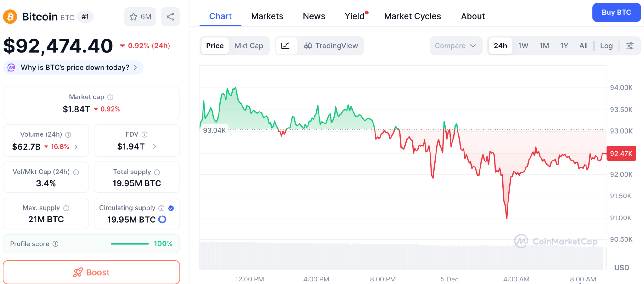Click the Profile score progress bar
Viewport: 644px width, 284px height.
(x=130, y=244)
